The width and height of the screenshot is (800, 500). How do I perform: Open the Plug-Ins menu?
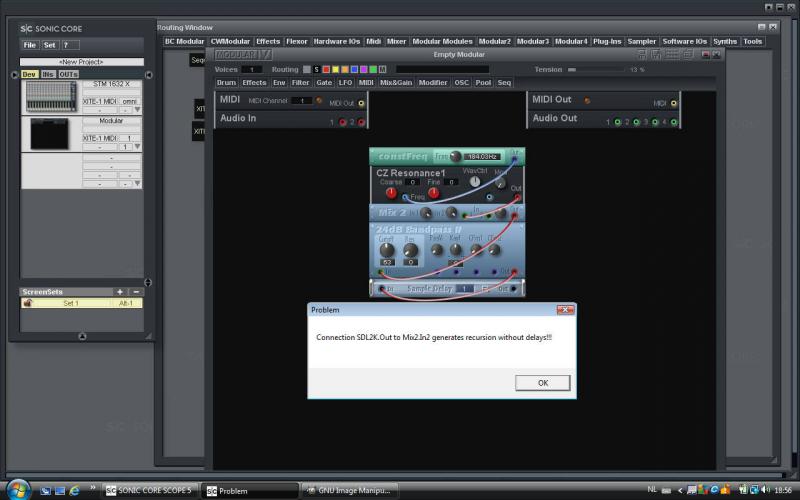pyautogui.click(x=607, y=41)
